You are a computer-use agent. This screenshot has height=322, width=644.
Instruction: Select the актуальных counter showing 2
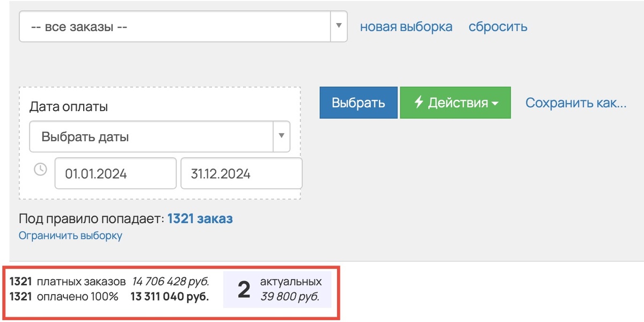coord(244,288)
